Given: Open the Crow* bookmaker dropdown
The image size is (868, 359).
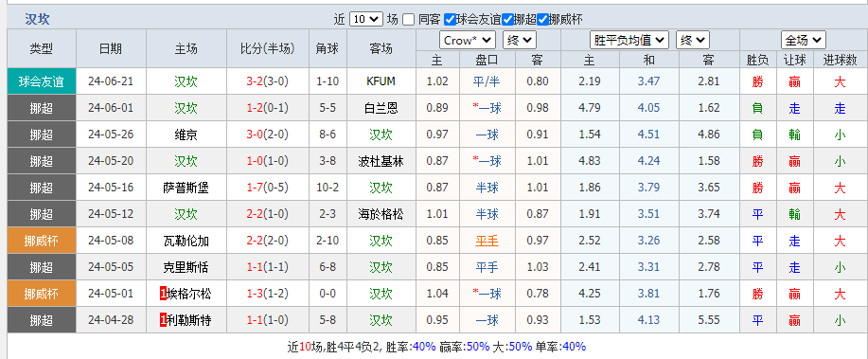Looking at the screenshot, I should 468,41.
